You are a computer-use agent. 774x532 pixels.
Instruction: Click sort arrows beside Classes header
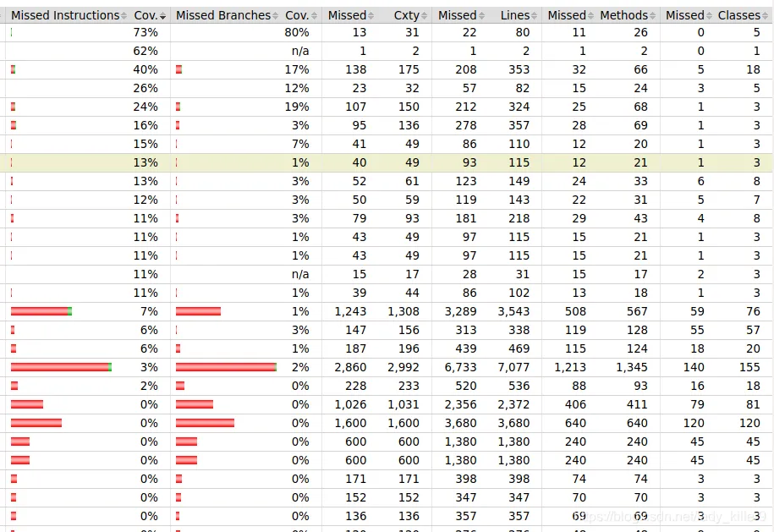point(765,16)
